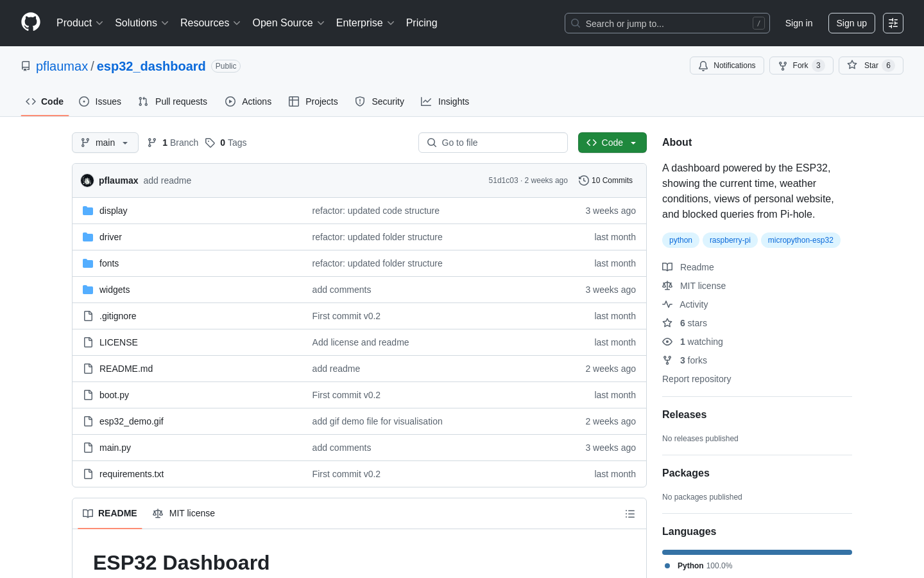Click the branch icon beside 1 Branch
The image size is (924, 578).
point(152,143)
